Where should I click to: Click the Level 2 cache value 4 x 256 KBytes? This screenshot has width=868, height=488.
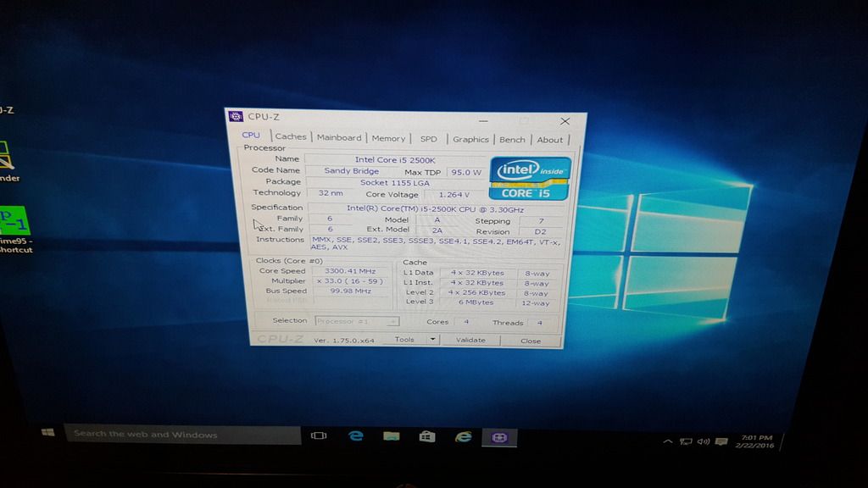point(476,292)
